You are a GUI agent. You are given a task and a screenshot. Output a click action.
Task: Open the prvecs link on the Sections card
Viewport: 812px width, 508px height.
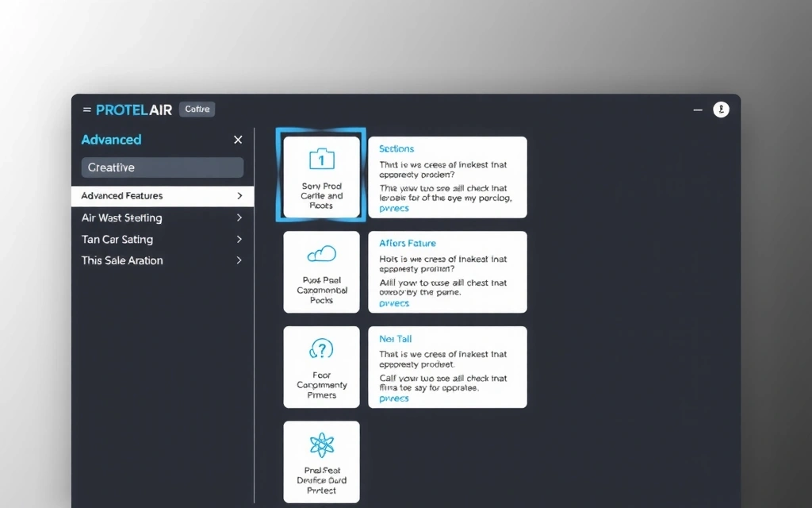pyautogui.click(x=393, y=208)
